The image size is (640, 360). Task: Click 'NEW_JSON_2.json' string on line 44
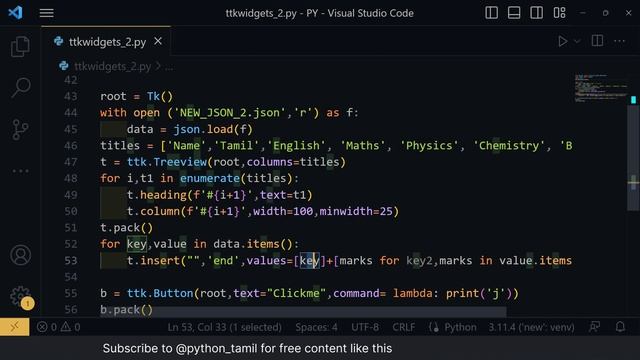(230, 113)
